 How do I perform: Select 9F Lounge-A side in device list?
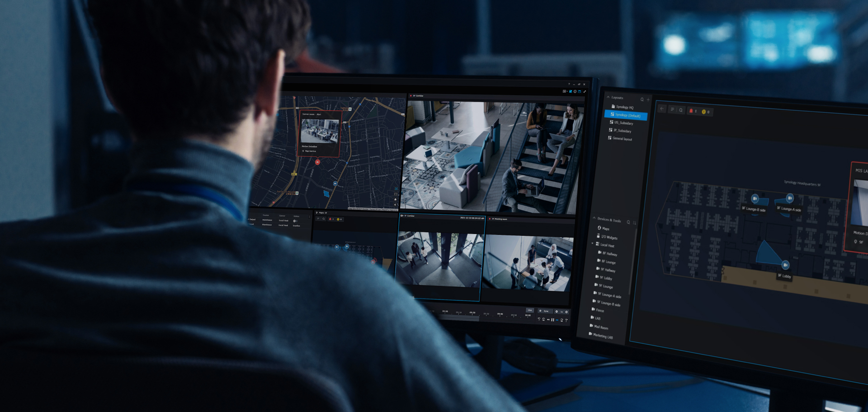607,295
